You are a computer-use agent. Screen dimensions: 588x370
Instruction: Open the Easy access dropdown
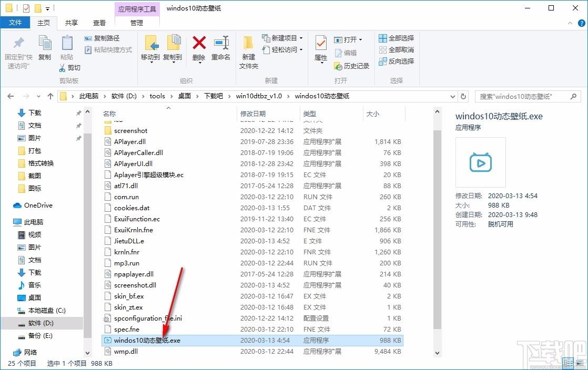(x=282, y=49)
